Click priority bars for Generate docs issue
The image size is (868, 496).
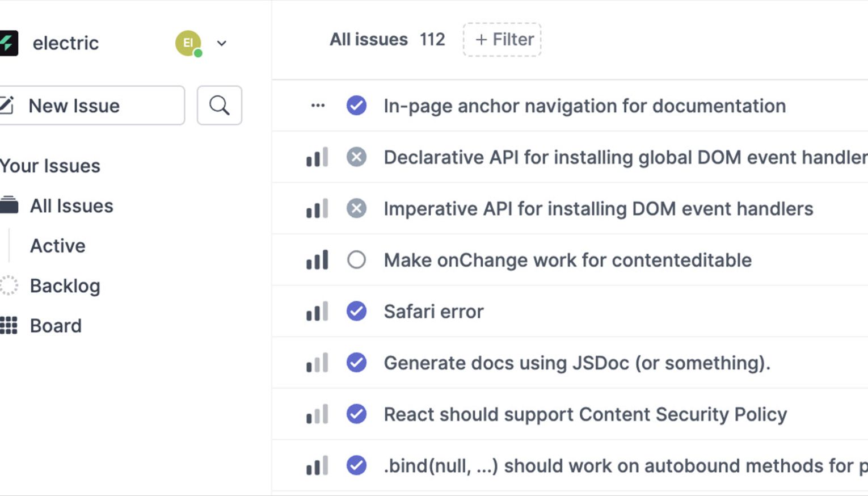317,363
